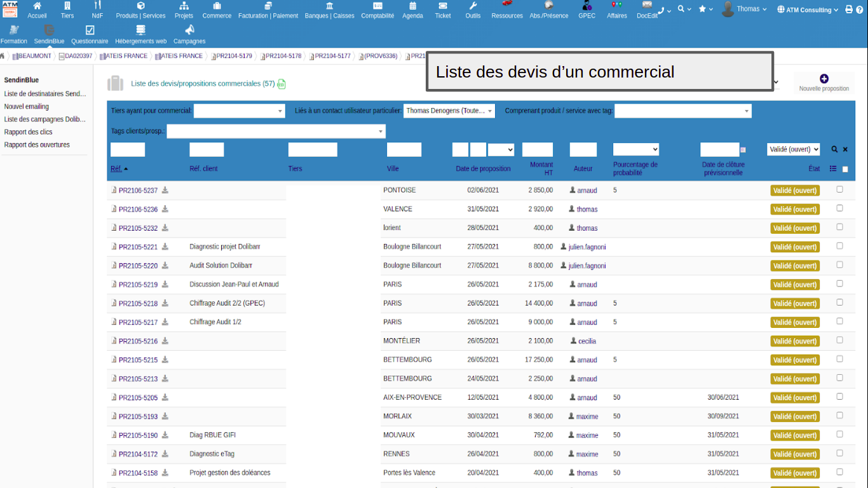Open the Agenda menu item
Viewport: 868px width, 488px height.
(412, 10)
